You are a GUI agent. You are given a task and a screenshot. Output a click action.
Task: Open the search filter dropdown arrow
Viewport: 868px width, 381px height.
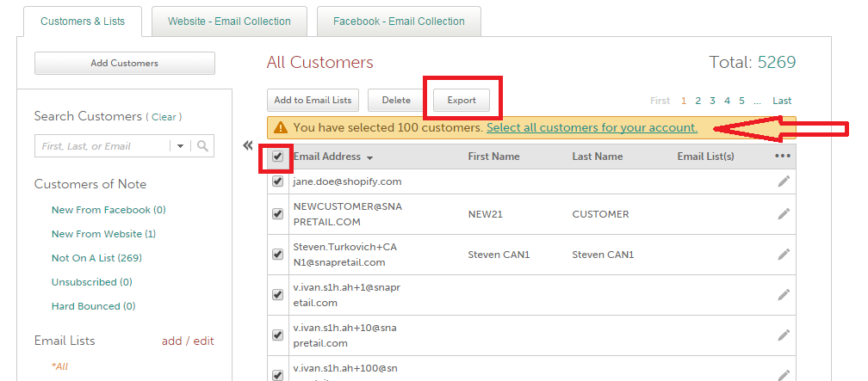(x=181, y=146)
